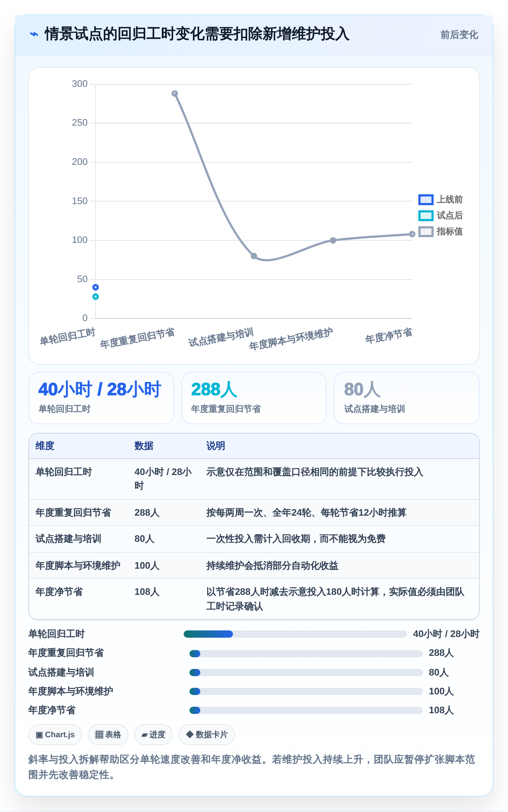Click the 维度 column header
This screenshot has width=508, height=812.
pos(45,446)
